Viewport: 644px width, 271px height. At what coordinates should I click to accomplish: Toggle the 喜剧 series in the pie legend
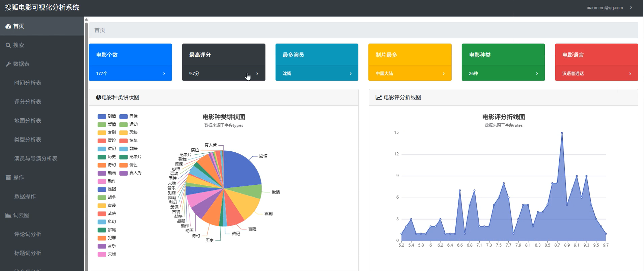(107, 132)
